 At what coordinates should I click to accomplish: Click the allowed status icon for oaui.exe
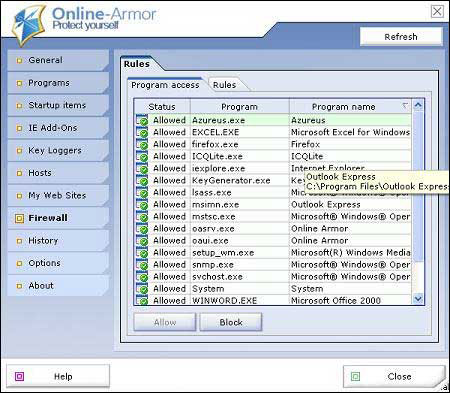click(142, 240)
